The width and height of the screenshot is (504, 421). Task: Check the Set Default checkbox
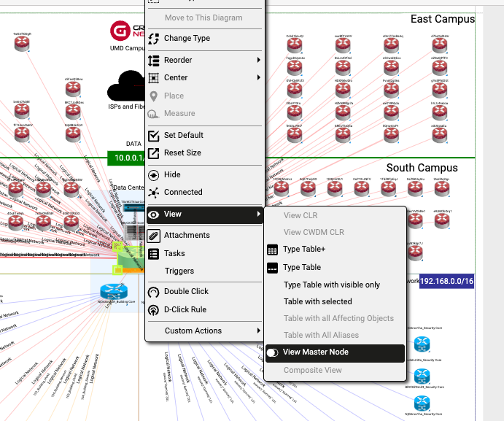point(153,136)
